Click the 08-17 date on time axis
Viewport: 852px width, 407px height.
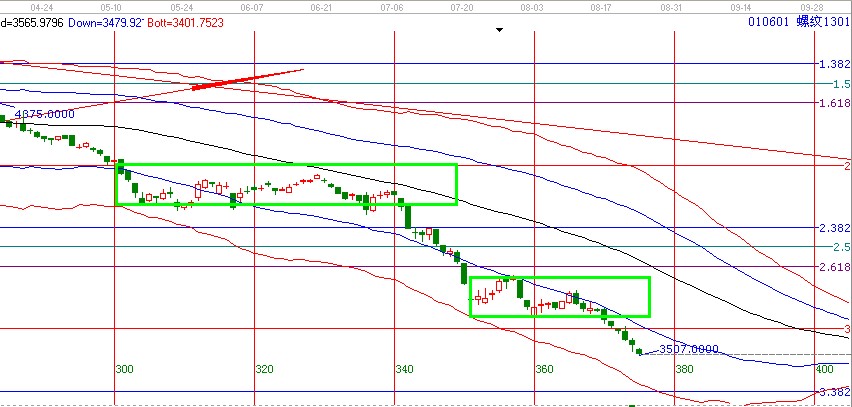[x=602, y=6]
